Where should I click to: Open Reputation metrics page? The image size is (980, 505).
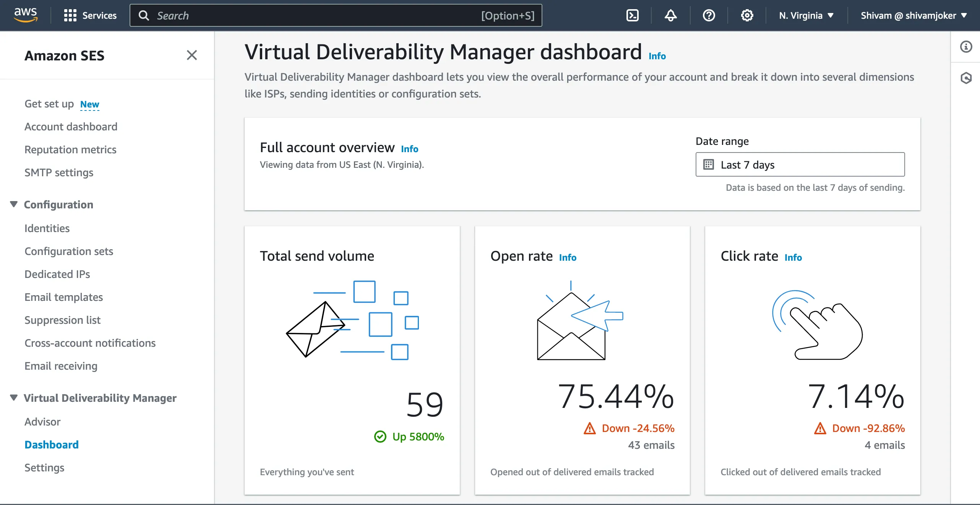coord(70,149)
